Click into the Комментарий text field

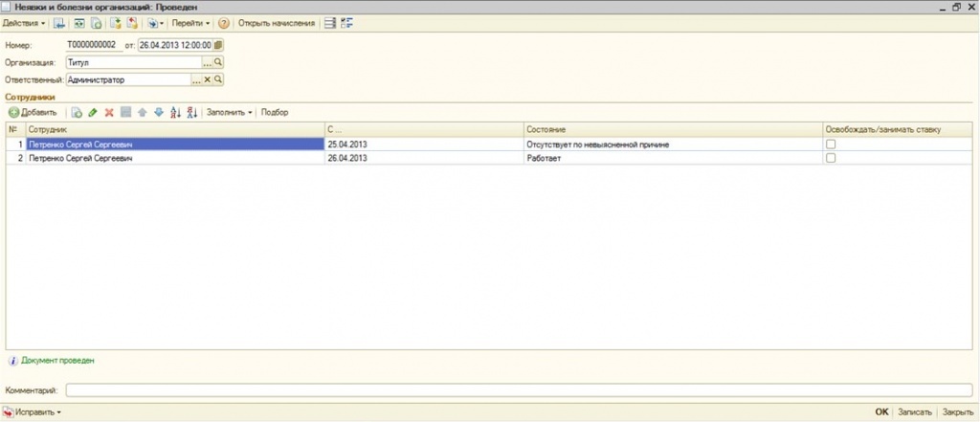tap(517, 390)
